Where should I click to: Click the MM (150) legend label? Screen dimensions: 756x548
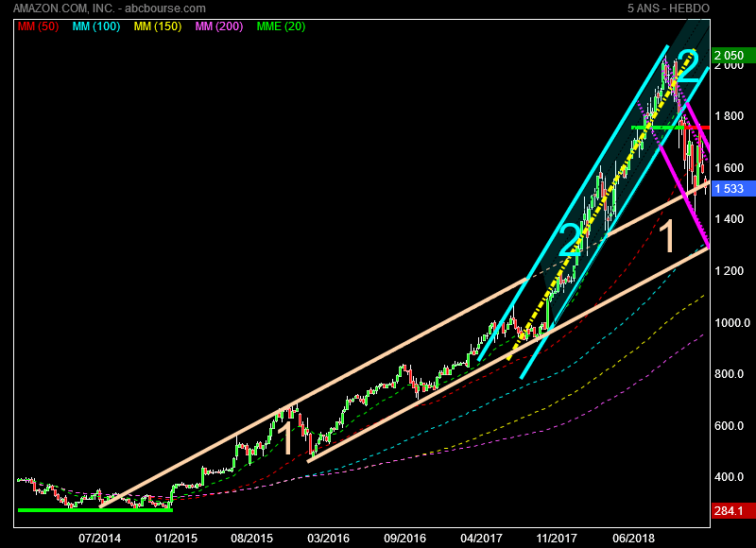158,26
